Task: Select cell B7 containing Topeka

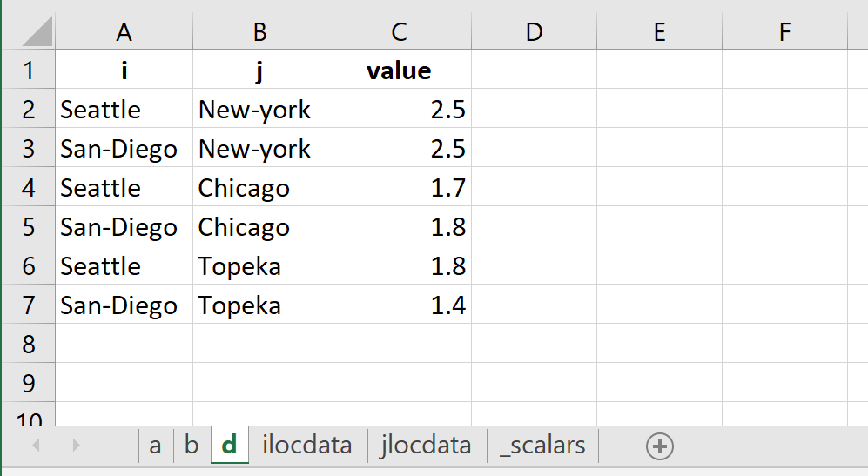Action: pos(259,305)
